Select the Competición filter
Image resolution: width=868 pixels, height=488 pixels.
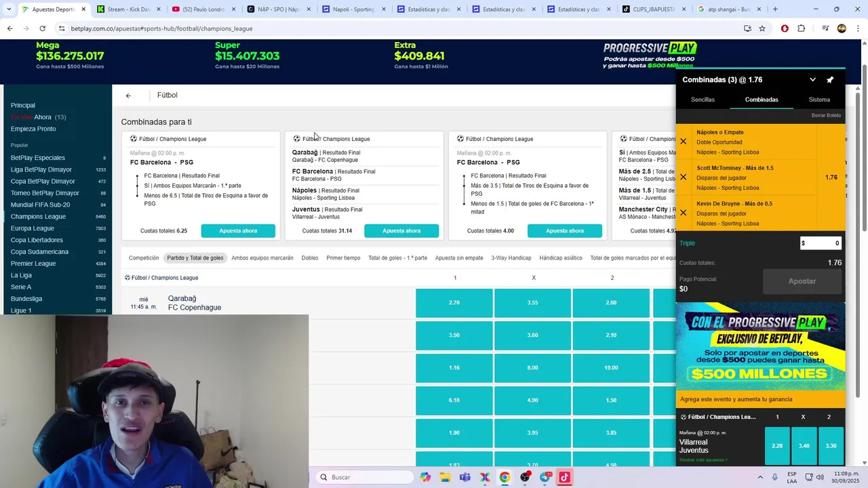point(144,258)
